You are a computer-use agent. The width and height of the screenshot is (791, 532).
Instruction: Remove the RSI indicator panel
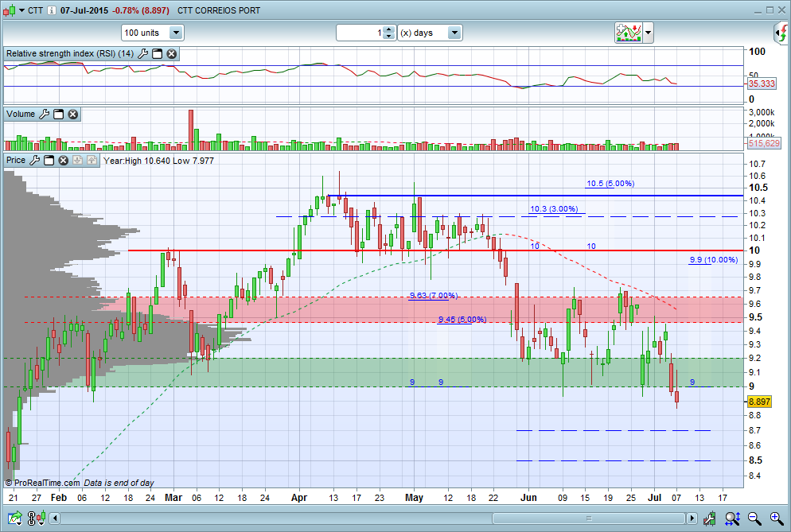[x=172, y=53]
